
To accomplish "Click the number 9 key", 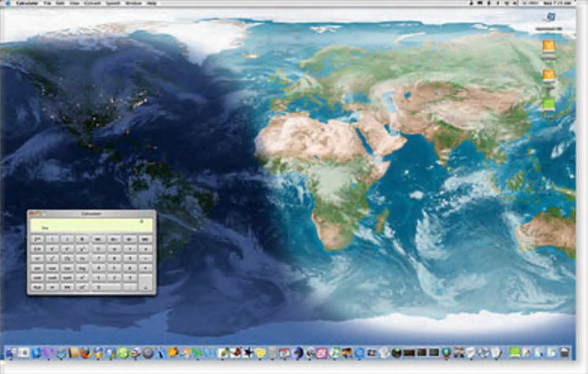I will click(x=129, y=258).
